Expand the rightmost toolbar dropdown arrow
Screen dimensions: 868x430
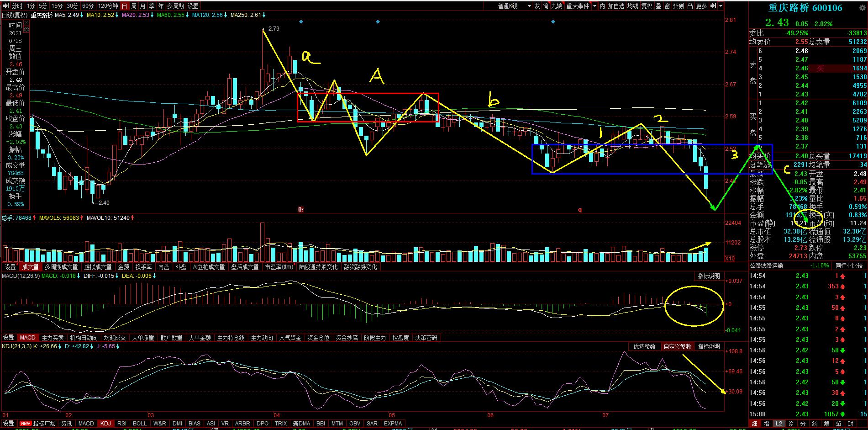[x=721, y=6]
